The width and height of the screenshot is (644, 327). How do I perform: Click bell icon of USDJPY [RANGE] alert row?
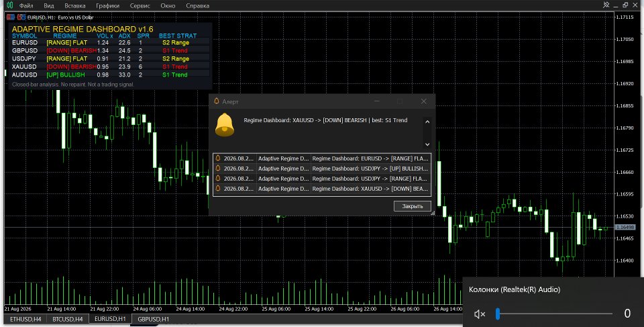click(218, 179)
